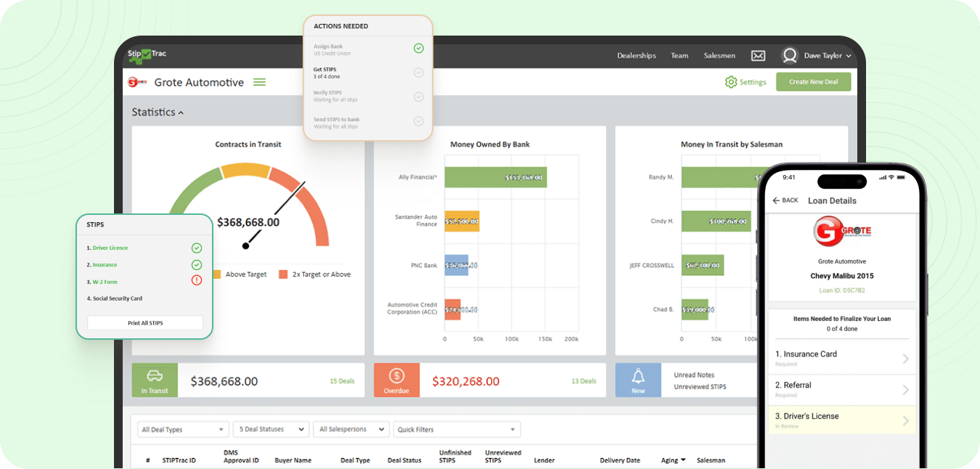Viewport: 980px width, 469px height.
Task: Click the Unfinished STIPS column header
Action: [455, 457]
